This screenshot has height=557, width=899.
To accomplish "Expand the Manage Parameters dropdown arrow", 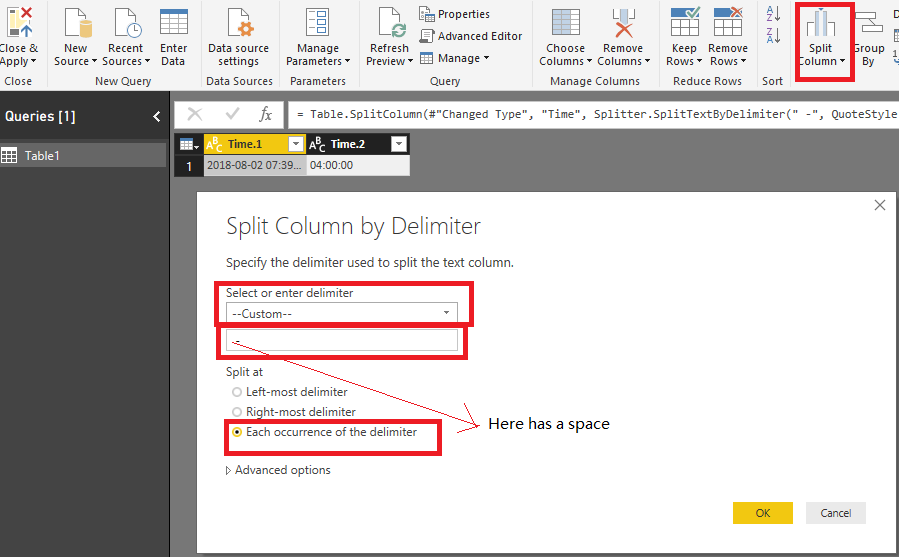I will pyautogui.click(x=347, y=61).
